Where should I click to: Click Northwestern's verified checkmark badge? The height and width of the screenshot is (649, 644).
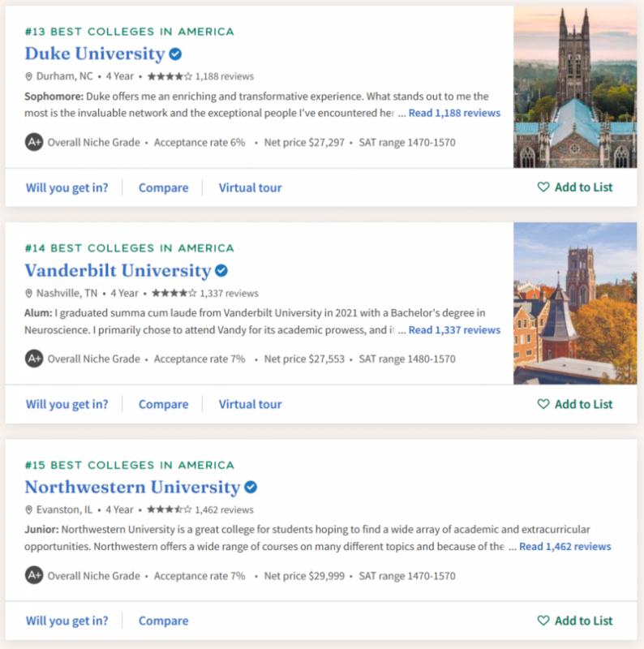(251, 488)
